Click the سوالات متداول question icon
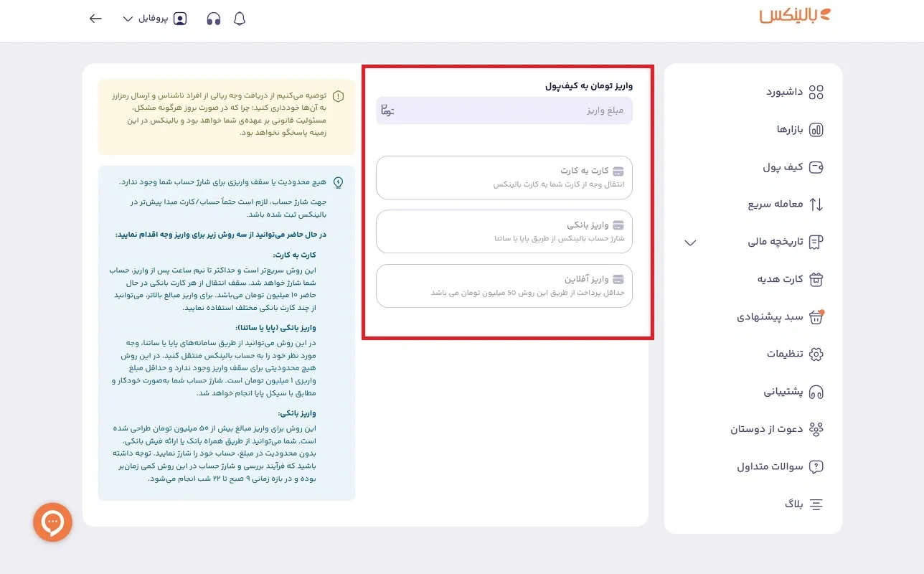 [816, 466]
